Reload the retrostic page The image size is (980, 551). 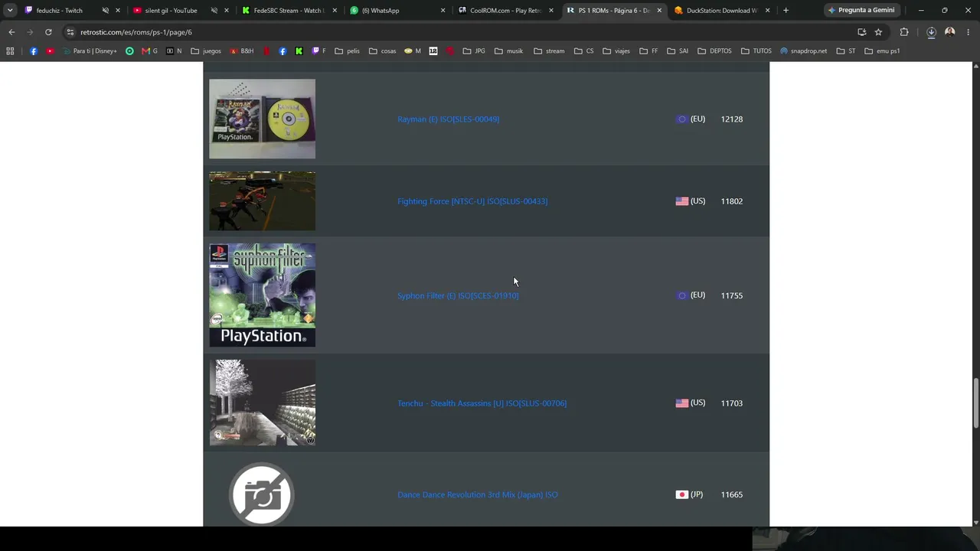point(48,32)
